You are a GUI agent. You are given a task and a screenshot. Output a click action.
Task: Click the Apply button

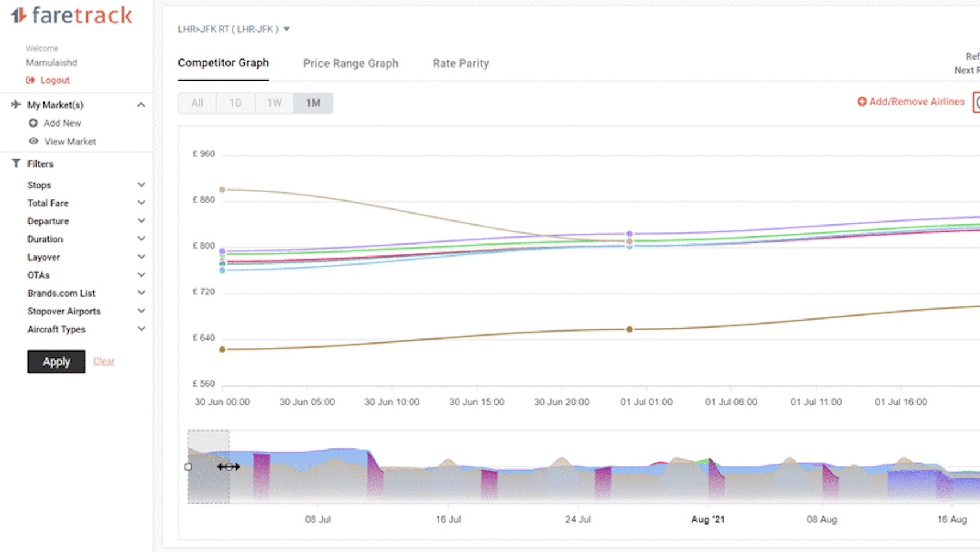pos(57,362)
